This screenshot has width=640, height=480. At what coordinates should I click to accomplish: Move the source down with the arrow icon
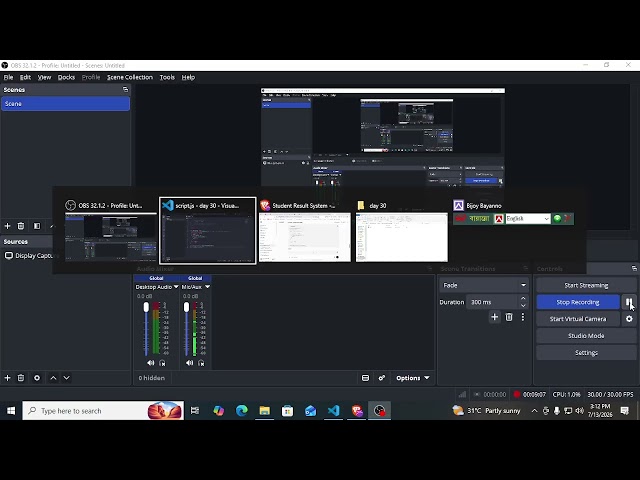tap(67, 378)
